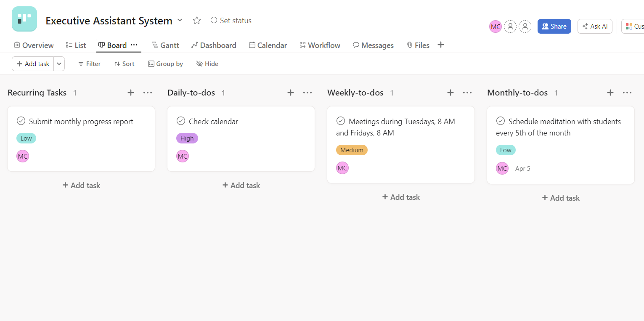The height and width of the screenshot is (321, 644).
Task: Open Monthly-to-dos column ellipsis menu
Action: [x=627, y=93]
